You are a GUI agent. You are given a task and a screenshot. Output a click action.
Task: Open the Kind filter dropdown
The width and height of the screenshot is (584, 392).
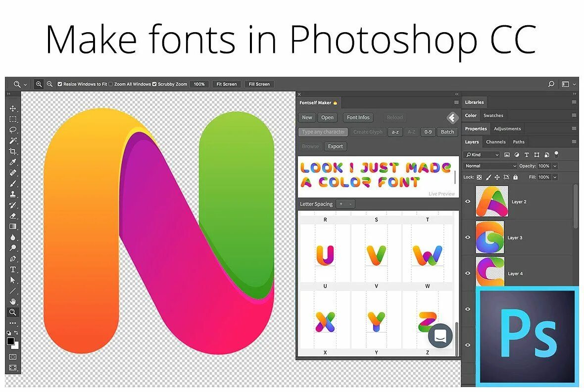click(482, 154)
